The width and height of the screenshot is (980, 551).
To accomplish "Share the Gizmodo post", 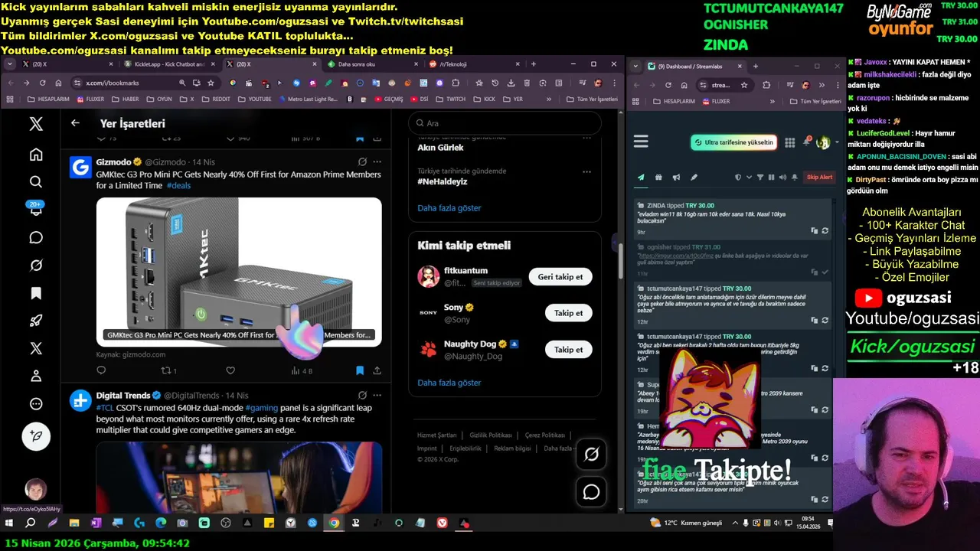I will pyautogui.click(x=377, y=370).
